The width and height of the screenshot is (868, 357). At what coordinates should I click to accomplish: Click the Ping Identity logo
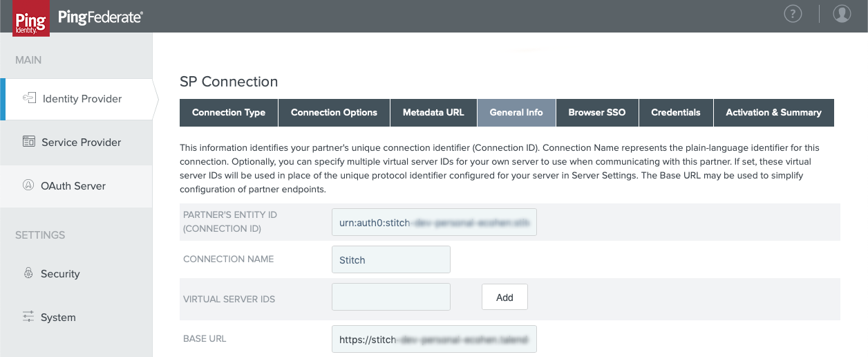pyautogui.click(x=30, y=17)
